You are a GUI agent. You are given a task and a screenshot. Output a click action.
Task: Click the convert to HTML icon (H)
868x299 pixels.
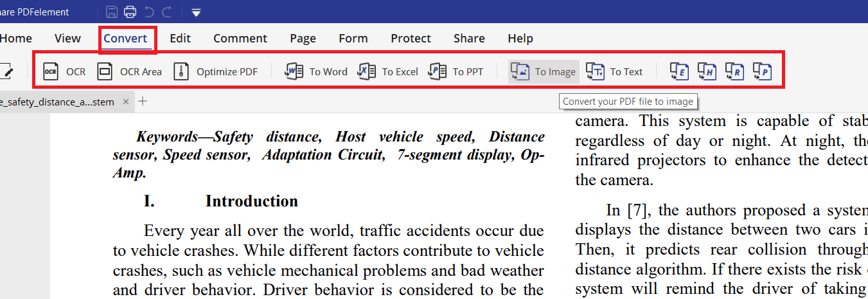707,71
